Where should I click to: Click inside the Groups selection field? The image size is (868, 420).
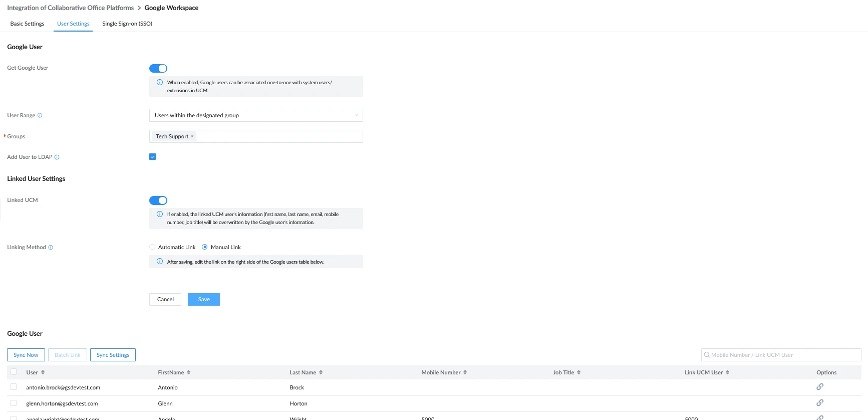click(x=256, y=136)
